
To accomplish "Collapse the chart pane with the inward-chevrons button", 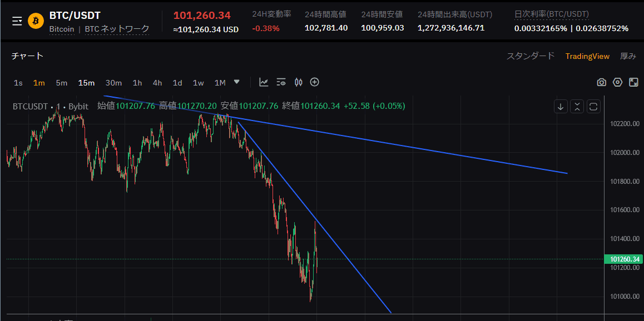I will pyautogui.click(x=577, y=107).
